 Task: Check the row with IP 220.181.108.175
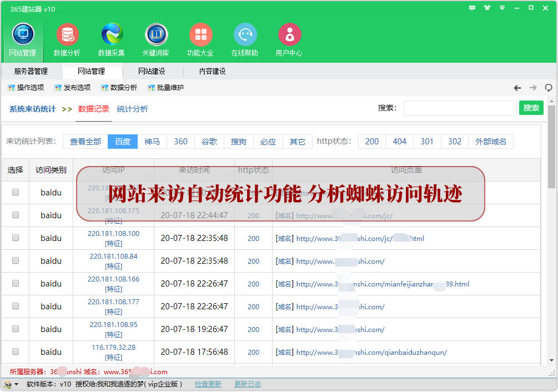coord(16,215)
